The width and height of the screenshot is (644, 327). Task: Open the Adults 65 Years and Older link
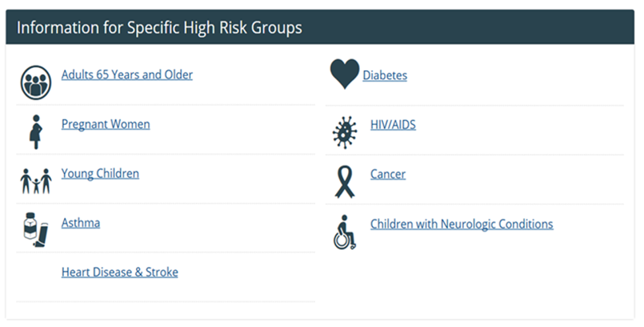(x=127, y=75)
